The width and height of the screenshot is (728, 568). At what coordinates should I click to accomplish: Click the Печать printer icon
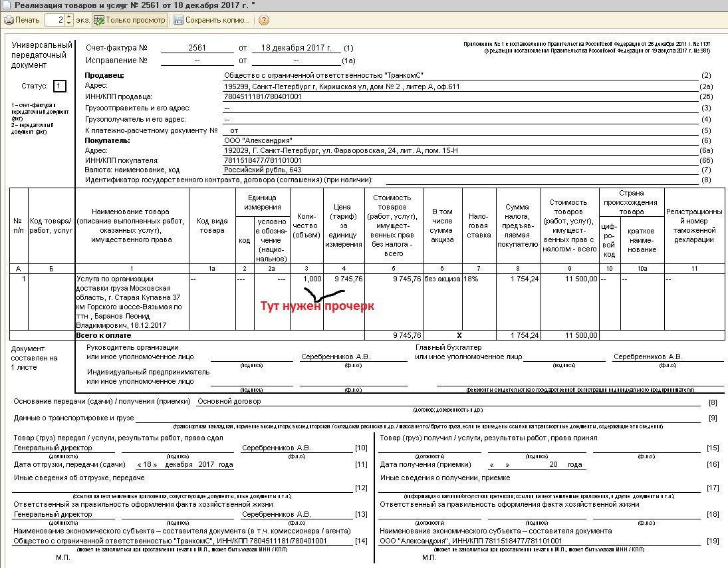[9, 20]
